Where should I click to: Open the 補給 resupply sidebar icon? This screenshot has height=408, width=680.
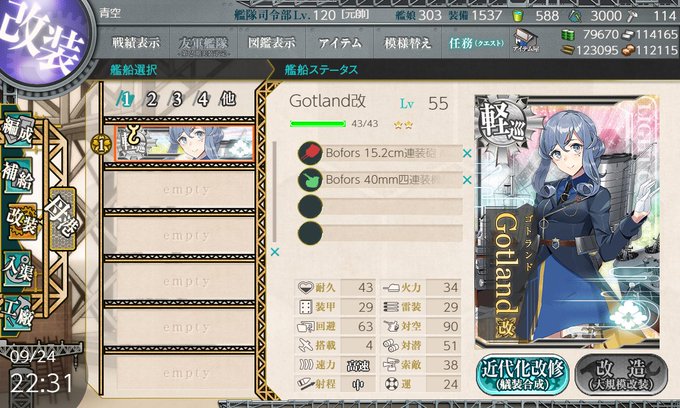(18, 174)
